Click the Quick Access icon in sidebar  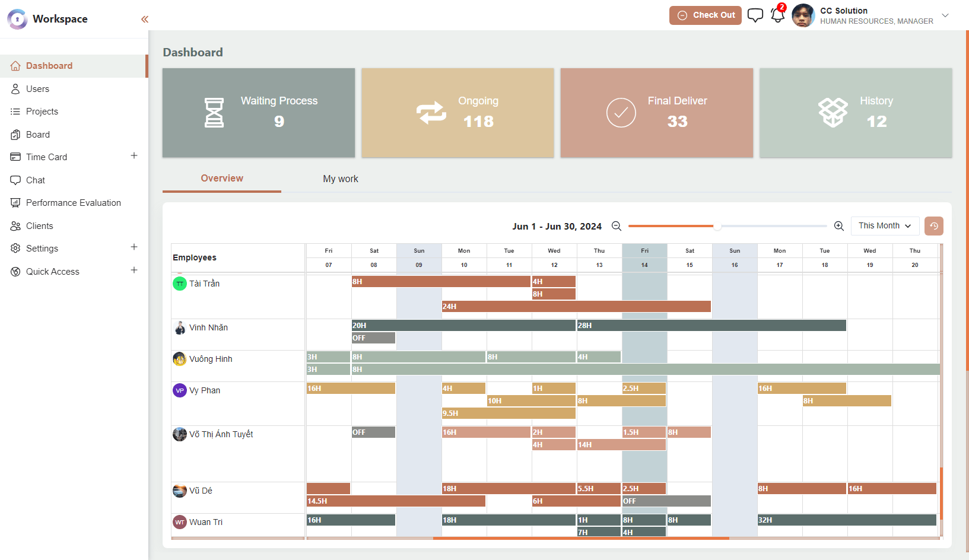pyautogui.click(x=15, y=272)
